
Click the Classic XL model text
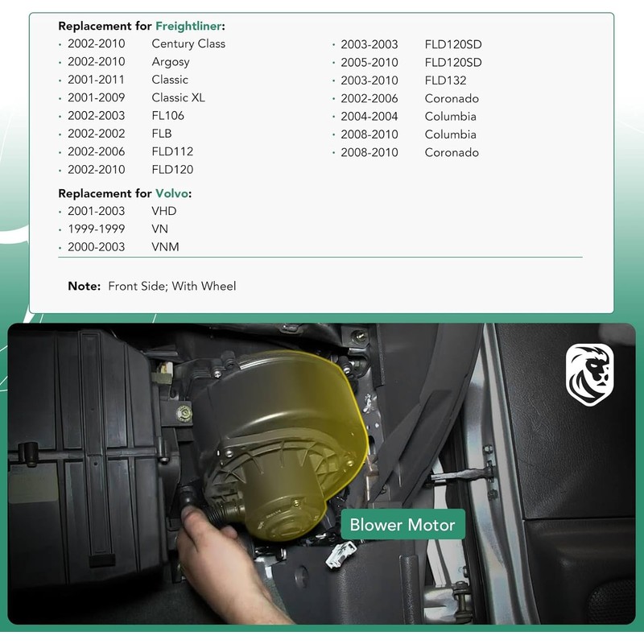[178, 97]
